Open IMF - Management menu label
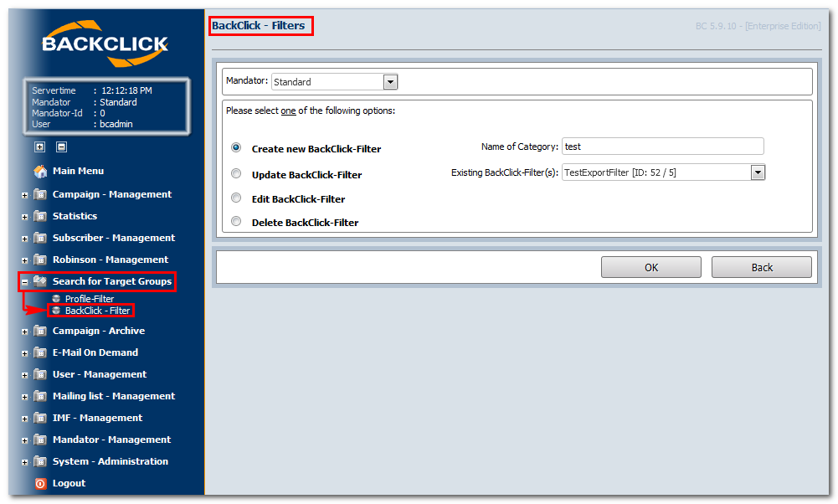 (98, 418)
